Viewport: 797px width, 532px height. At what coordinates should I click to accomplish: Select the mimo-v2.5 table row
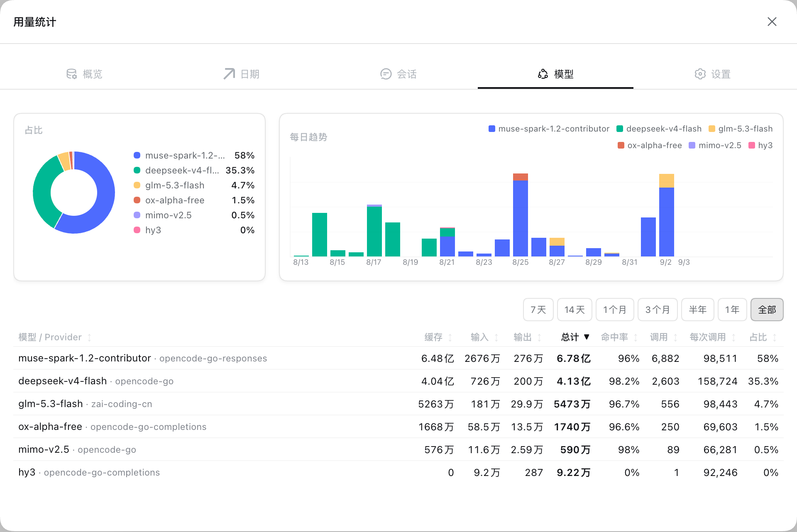point(398,449)
